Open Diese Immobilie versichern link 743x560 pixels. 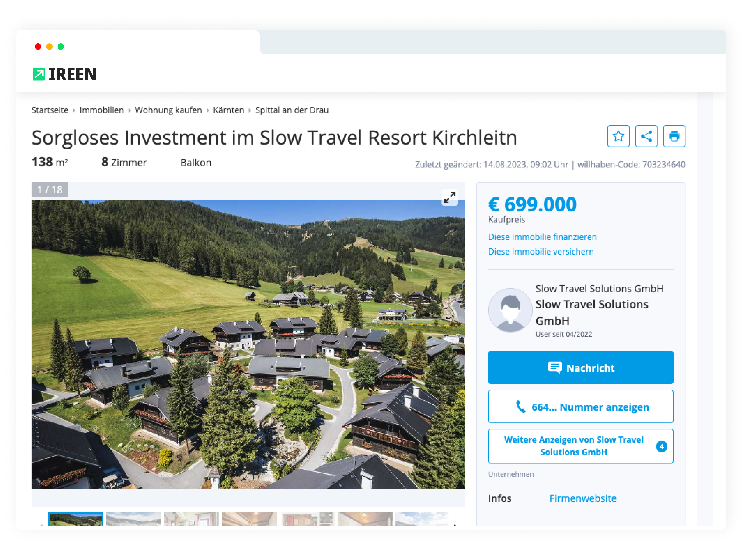pos(541,251)
